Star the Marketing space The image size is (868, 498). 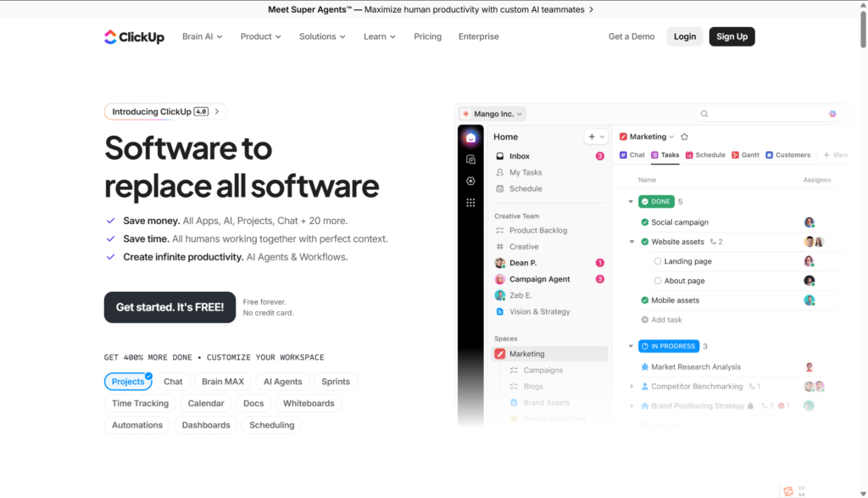click(684, 137)
